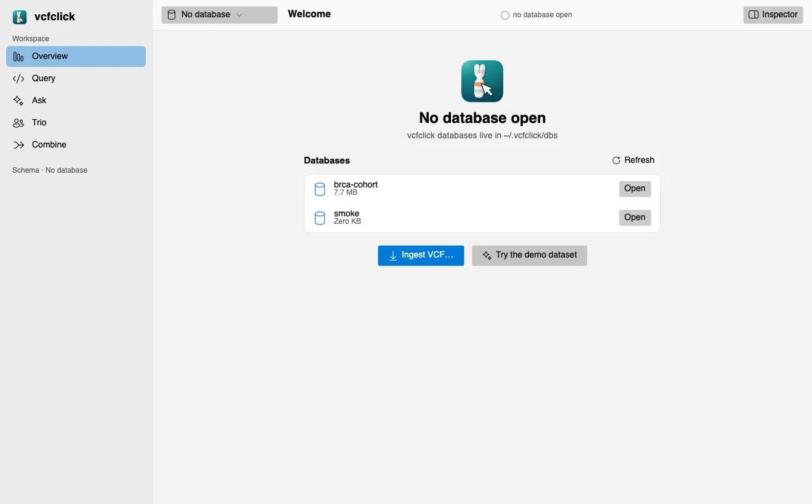
Task: Click the Query code-brackets icon
Action: [18, 79]
